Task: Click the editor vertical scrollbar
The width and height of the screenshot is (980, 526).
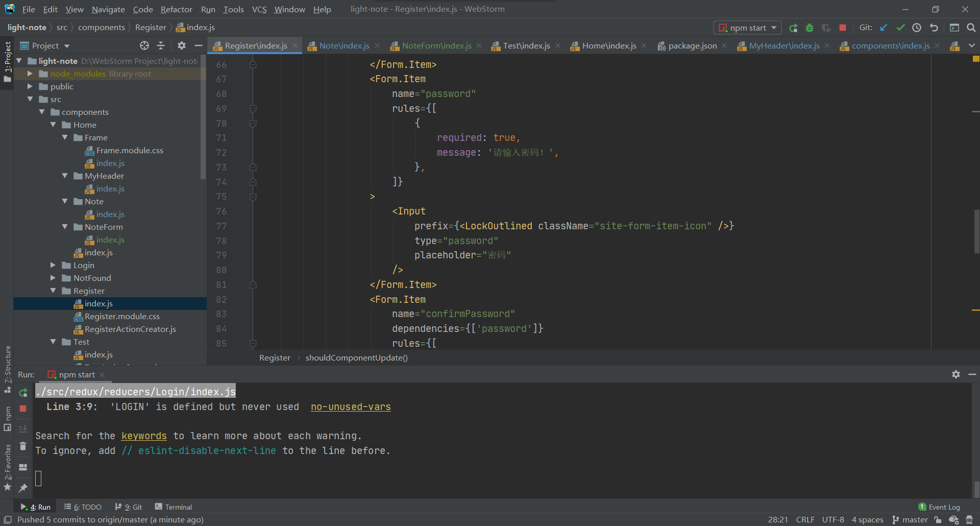Action: [x=976, y=231]
